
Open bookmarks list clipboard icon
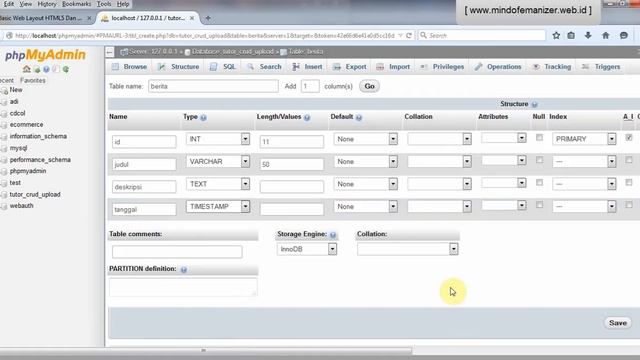[571, 36]
